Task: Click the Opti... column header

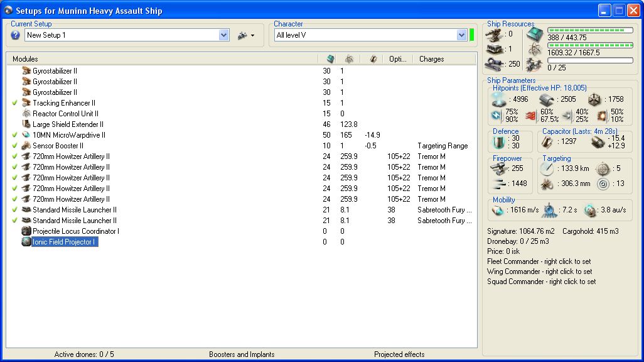Action: coord(397,59)
